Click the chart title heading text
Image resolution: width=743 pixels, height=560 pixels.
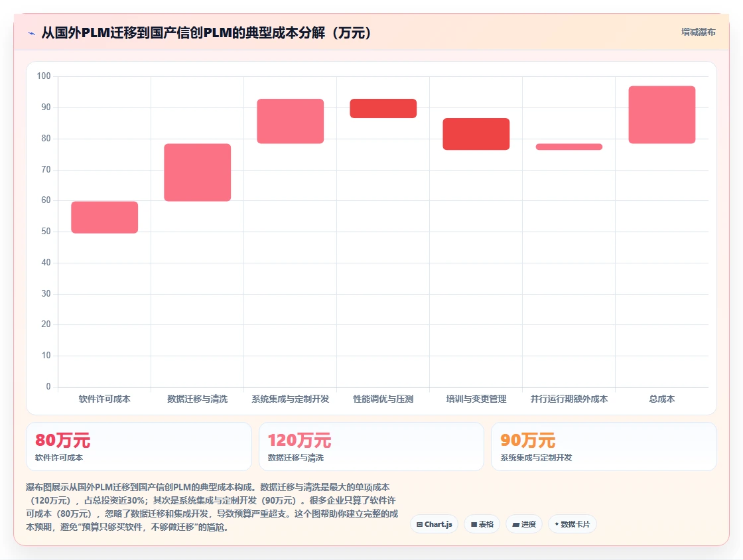click(x=206, y=33)
